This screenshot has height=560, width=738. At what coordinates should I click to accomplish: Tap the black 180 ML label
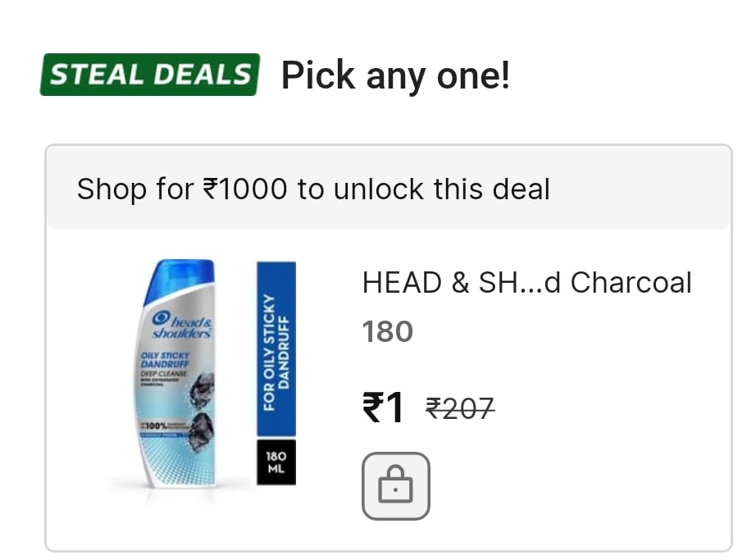click(x=276, y=462)
